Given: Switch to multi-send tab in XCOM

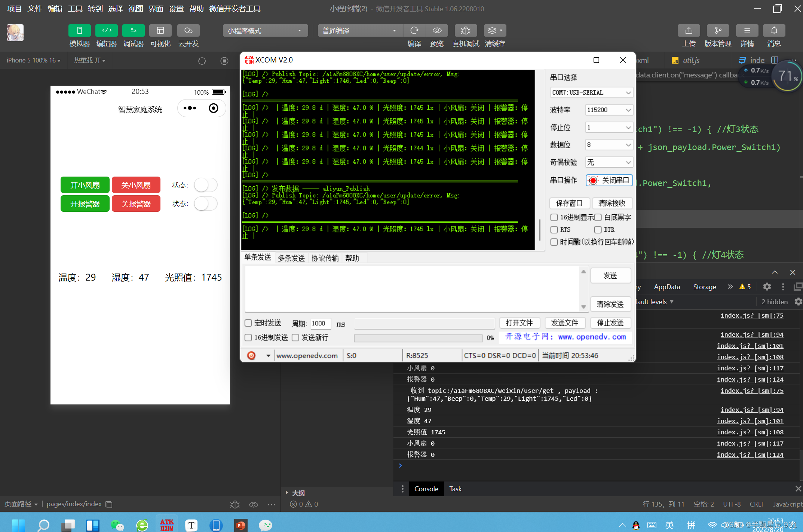Looking at the screenshot, I should (291, 258).
